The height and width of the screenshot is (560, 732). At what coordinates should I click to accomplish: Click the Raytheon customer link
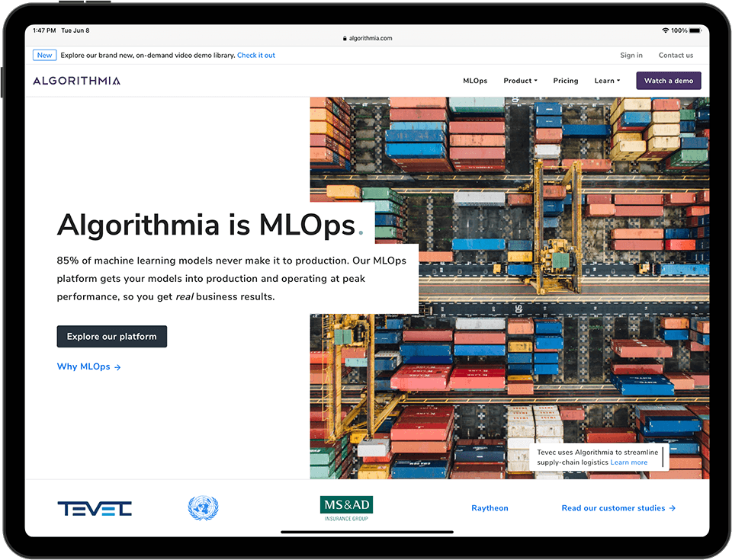[490, 508]
